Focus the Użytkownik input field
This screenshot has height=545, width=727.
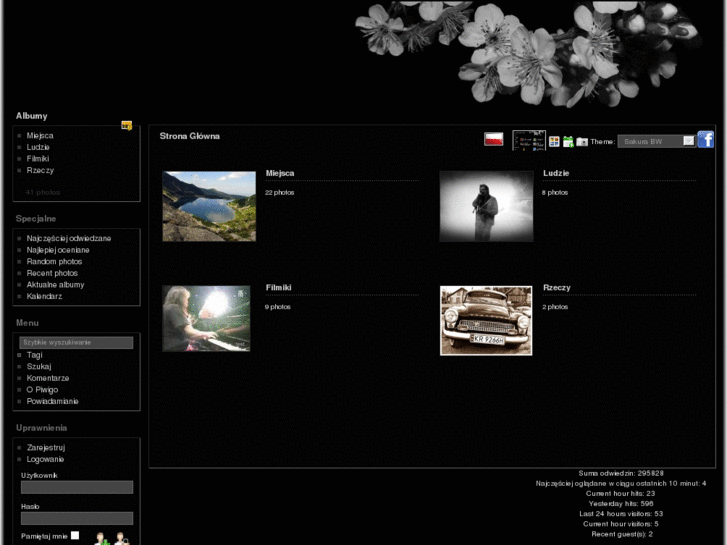pyautogui.click(x=77, y=487)
